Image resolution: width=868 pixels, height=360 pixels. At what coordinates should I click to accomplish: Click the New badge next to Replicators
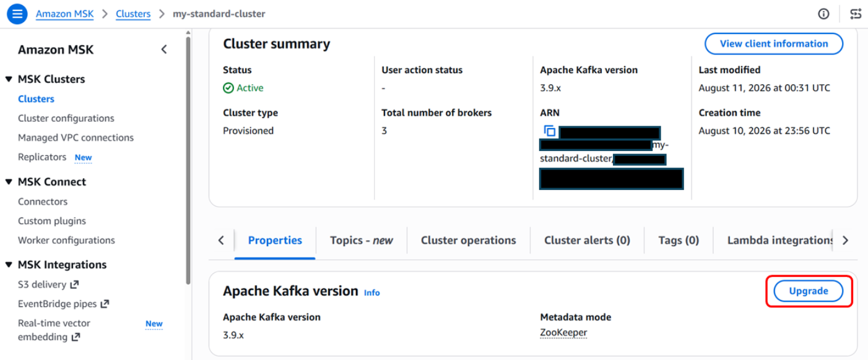pyautogui.click(x=84, y=158)
